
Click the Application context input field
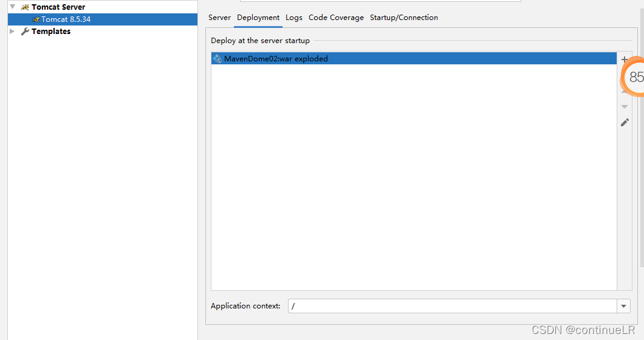452,306
